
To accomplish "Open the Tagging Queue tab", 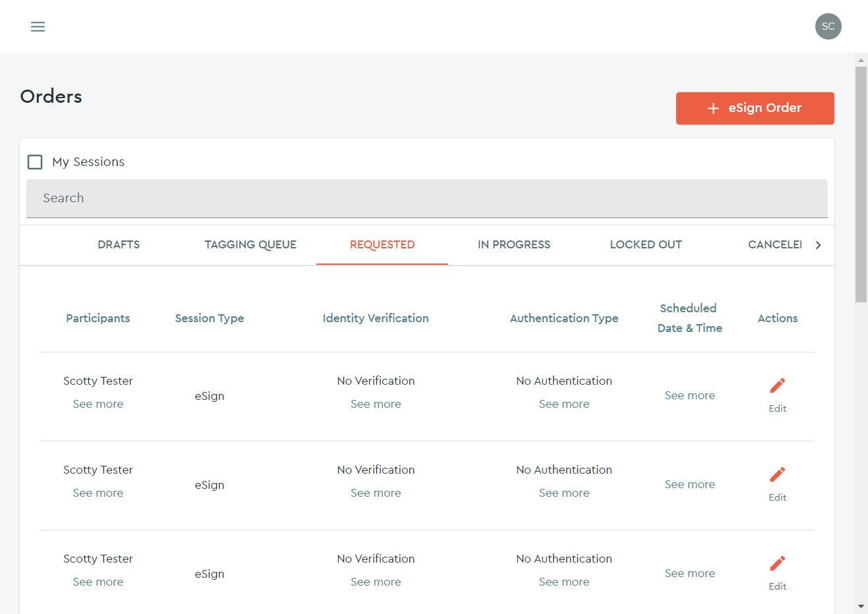I will (x=250, y=245).
